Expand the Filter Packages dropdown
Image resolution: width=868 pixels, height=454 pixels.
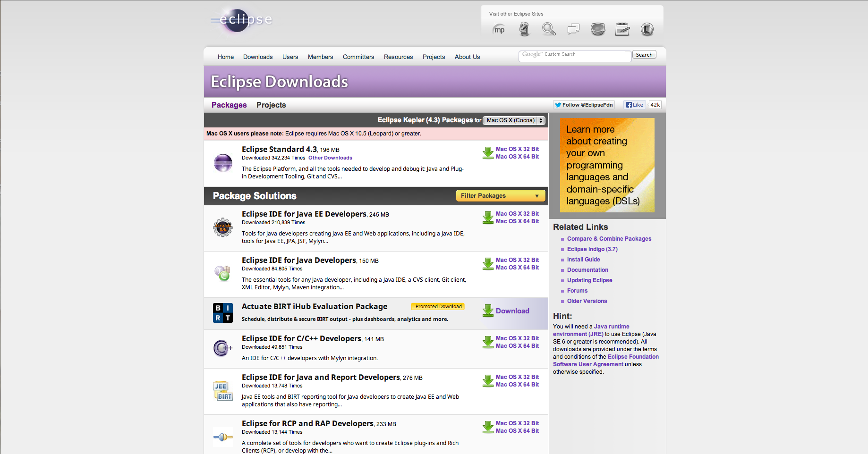tap(501, 196)
